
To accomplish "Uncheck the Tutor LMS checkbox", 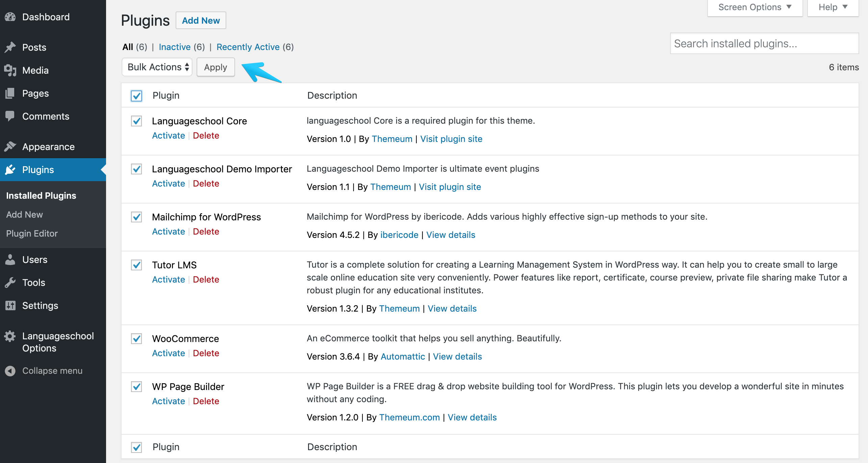I will tap(136, 265).
